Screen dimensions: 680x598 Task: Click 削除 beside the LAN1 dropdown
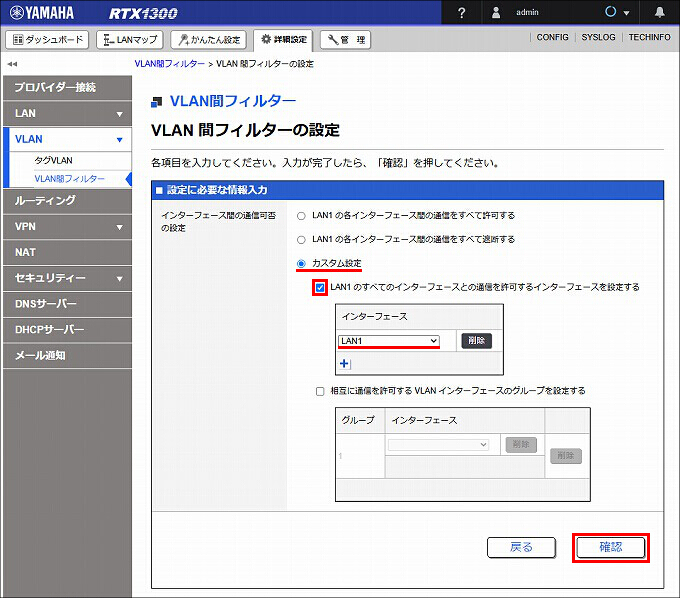coord(476,340)
